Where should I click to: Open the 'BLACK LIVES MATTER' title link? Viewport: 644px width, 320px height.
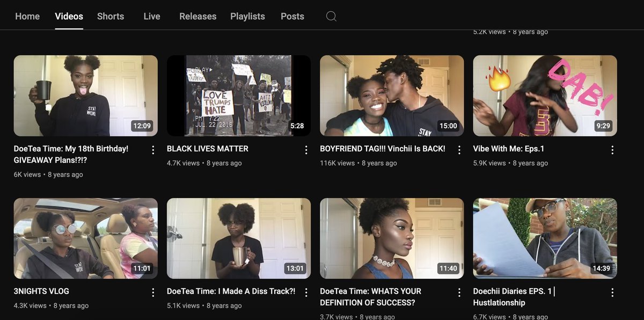pos(208,149)
